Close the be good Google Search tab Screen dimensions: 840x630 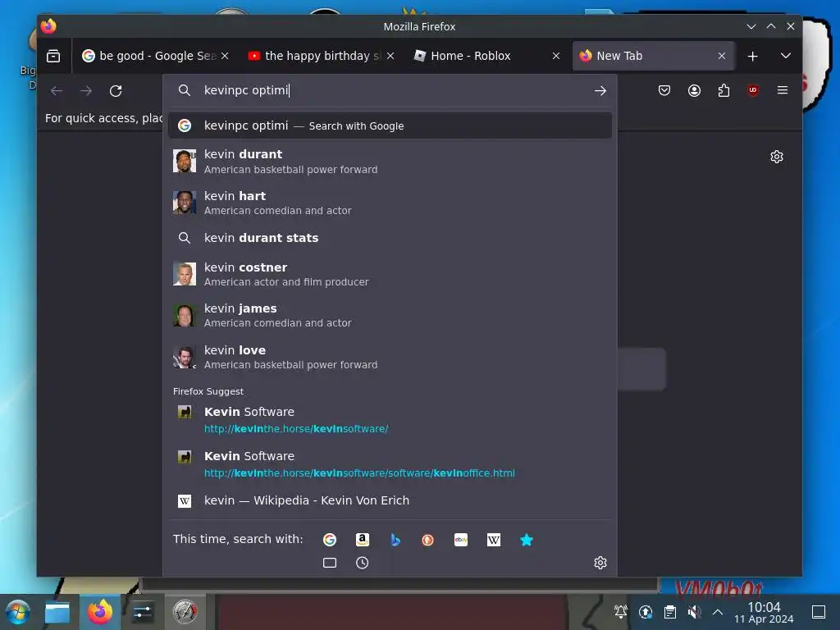pyautogui.click(x=225, y=56)
